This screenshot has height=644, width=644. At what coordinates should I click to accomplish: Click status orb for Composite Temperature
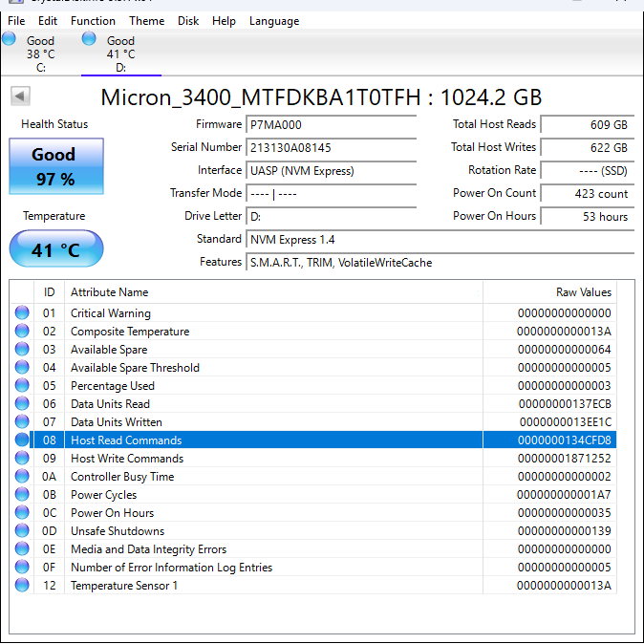click(22, 331)
